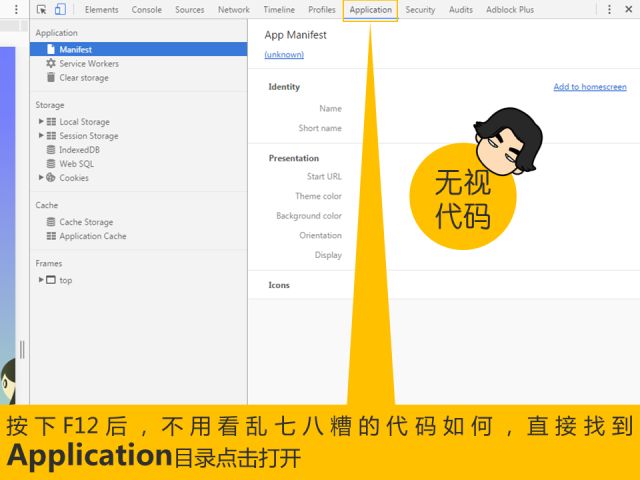Click the Service Workers gear icon
The height and width of the screenshot is (480, 640).
point(51,63)
